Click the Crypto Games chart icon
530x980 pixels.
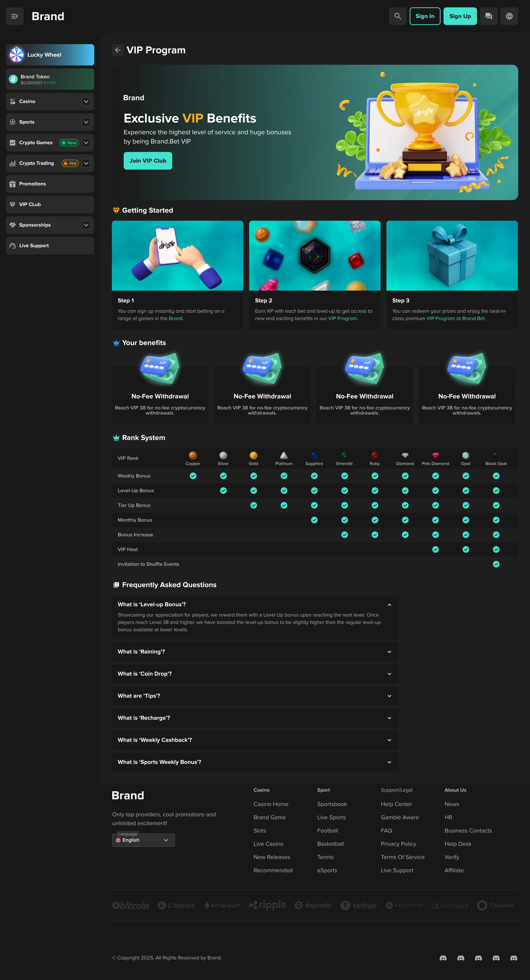coord(13,143)
